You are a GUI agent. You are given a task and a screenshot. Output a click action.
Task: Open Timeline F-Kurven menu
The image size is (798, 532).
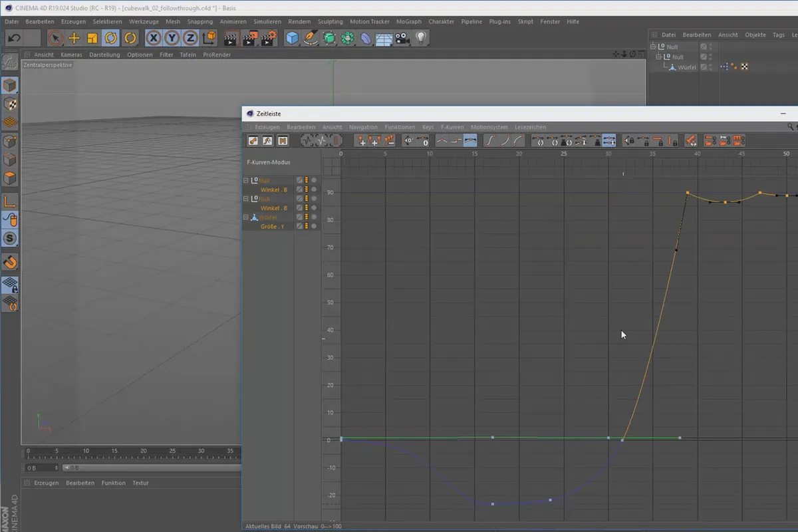(452, 126)
